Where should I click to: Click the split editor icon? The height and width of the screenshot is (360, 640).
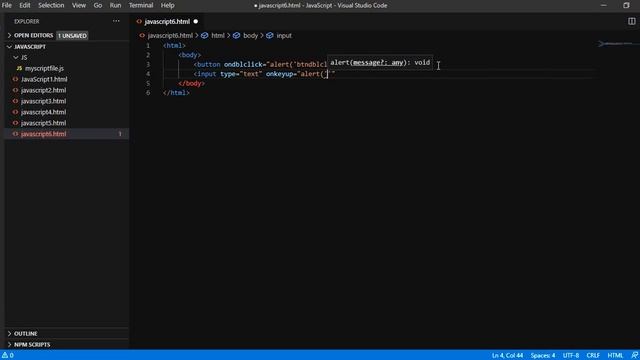(x=631, y=21)
